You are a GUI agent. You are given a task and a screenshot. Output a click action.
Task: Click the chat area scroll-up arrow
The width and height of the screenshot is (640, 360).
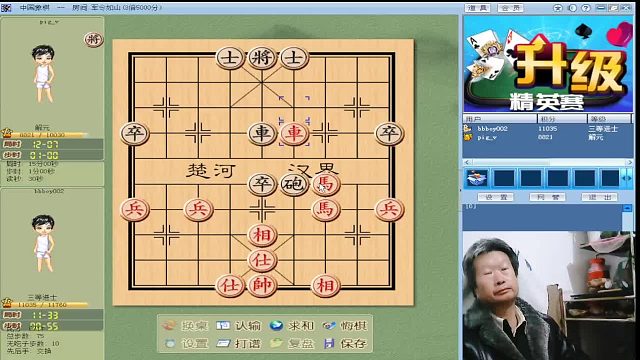(x=627, y=208)
